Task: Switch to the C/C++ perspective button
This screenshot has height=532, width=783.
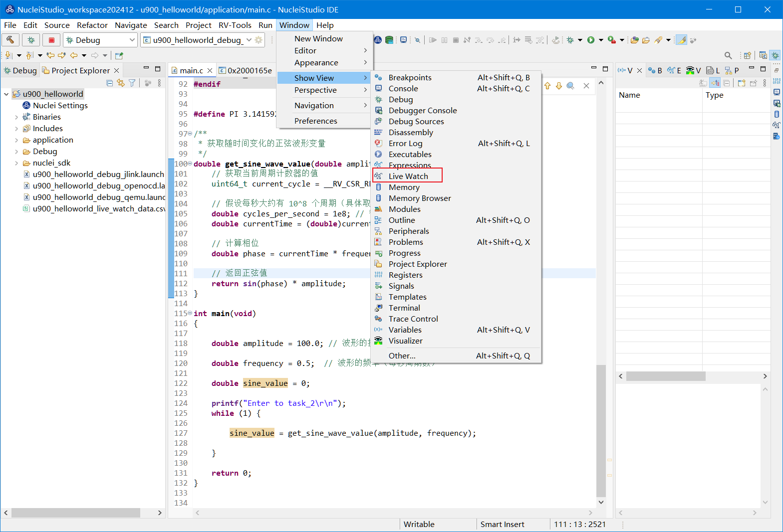Action: coord(763,55)
